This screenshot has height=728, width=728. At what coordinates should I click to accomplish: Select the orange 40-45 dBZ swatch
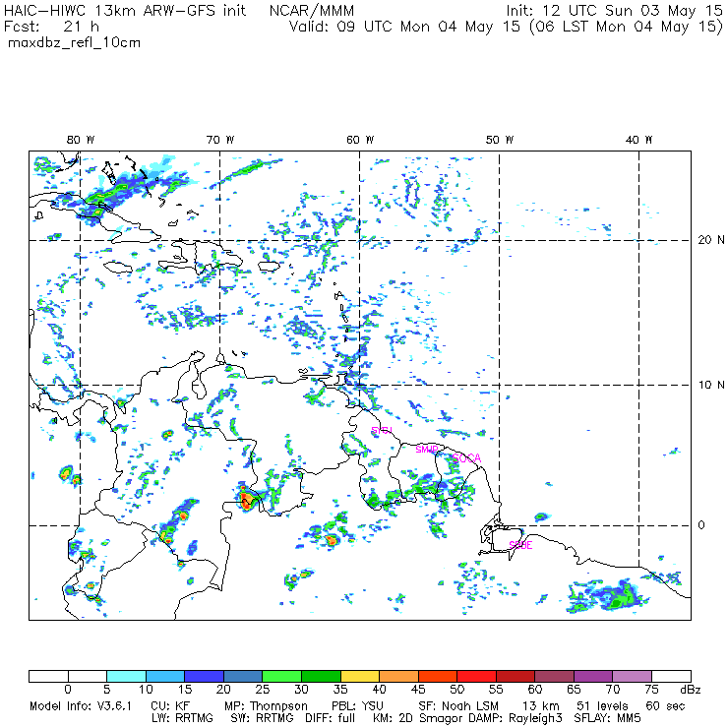pyautogui.click(x=398, y=676)
